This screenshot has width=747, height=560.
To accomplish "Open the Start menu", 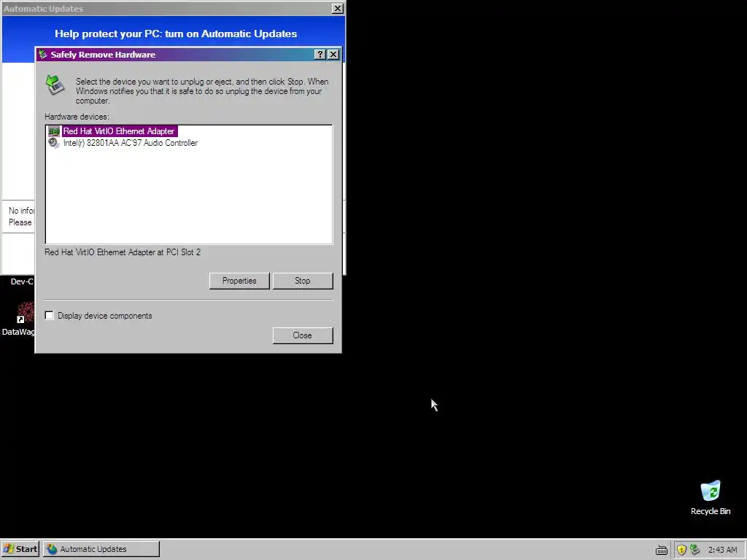I will (20, 549).
